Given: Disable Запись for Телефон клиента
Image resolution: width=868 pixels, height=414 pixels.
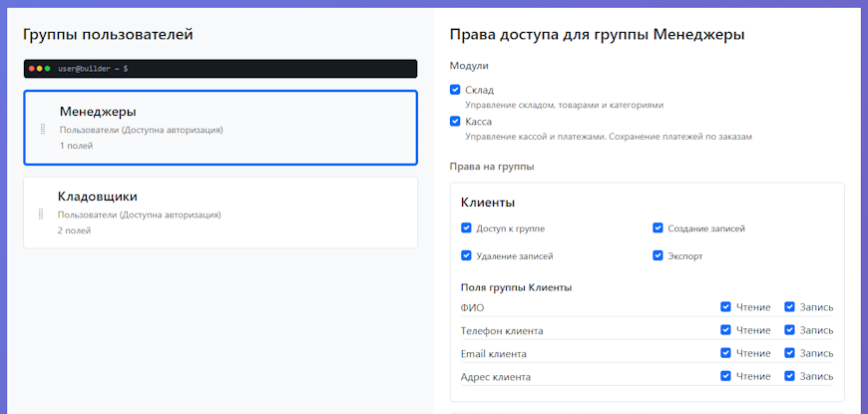Looking at the screenshot, I should [789, 329].
